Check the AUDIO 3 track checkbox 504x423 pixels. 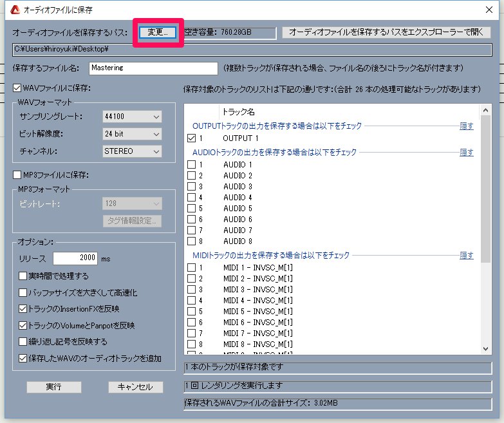[191, 187]
